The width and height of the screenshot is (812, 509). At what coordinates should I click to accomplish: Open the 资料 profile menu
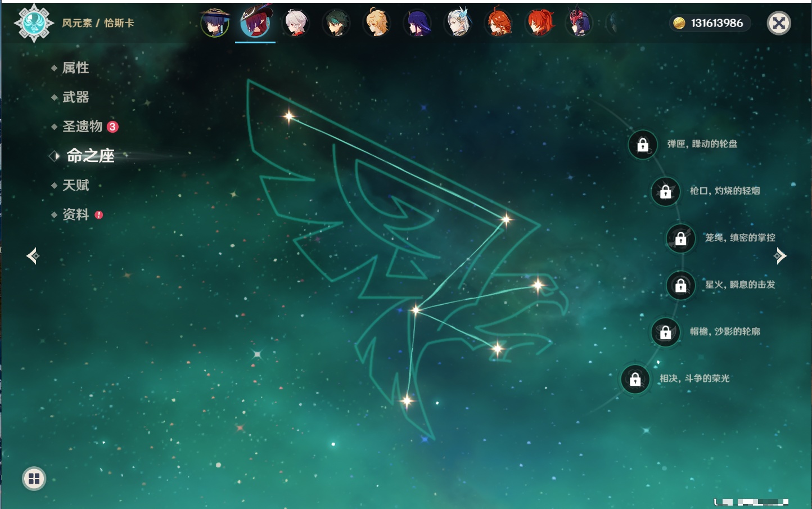click(x=76, y=214)
